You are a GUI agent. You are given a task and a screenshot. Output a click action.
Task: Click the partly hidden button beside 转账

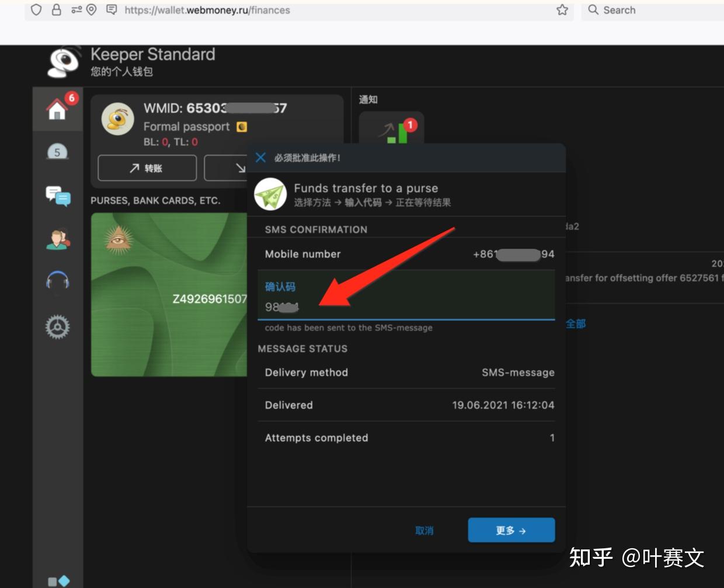tap(226, 168)
